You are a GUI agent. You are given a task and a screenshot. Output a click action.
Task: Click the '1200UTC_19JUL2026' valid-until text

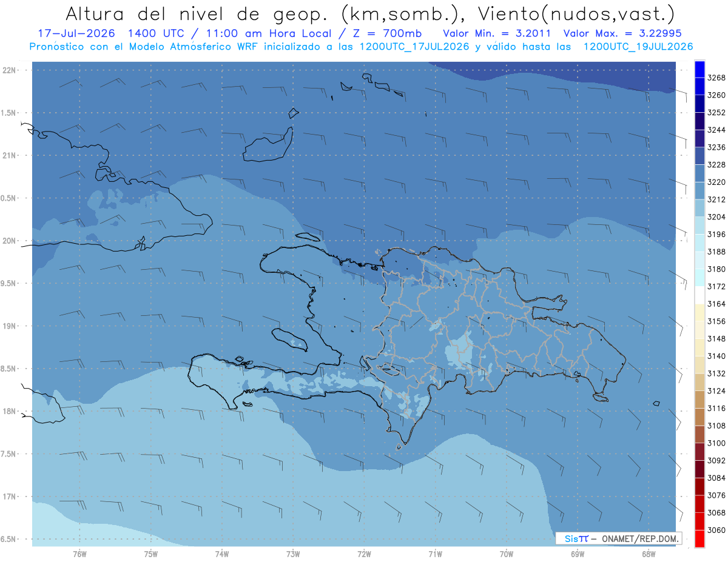(x=638, y=47)
